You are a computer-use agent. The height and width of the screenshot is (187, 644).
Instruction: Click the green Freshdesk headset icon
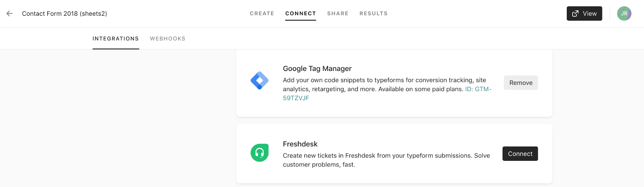pos(259,153)
